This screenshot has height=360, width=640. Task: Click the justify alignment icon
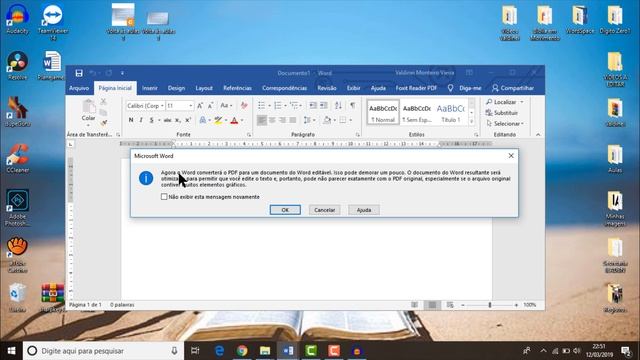[x=293, y=120]
